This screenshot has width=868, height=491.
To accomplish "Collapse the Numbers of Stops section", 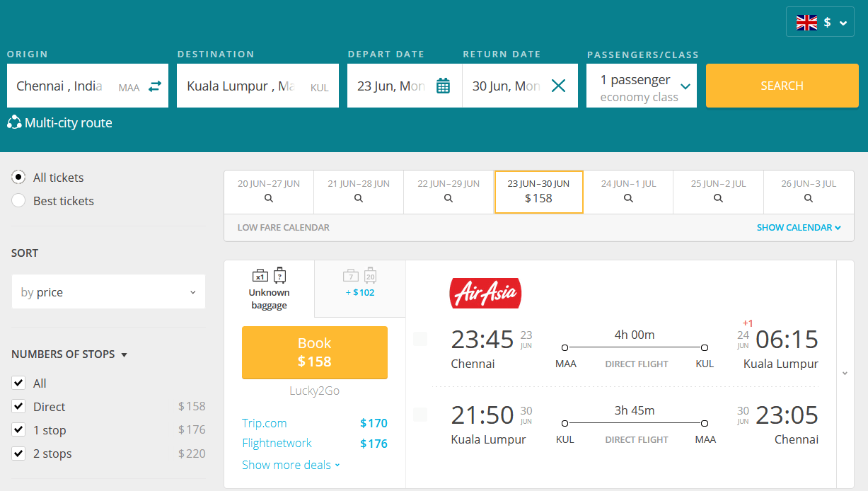I will pos(69,354).
